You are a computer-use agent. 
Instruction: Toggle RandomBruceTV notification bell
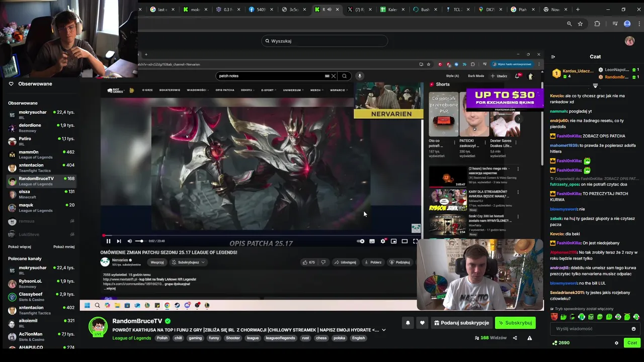coord(408,323)
